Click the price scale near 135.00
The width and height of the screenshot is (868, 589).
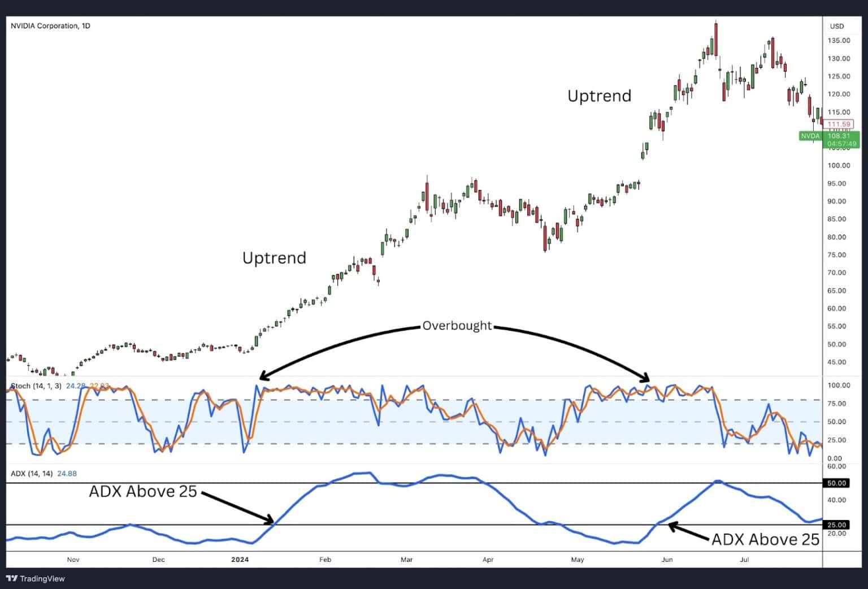840,40
